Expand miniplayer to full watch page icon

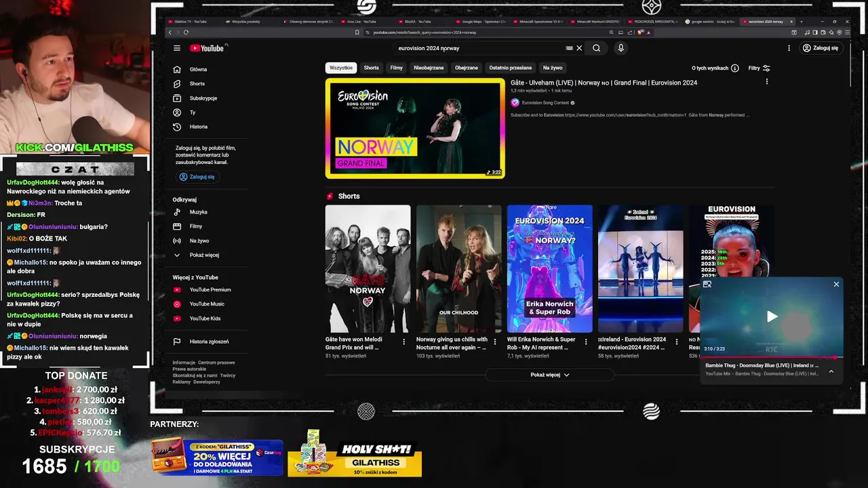click(x=707, y=285)
